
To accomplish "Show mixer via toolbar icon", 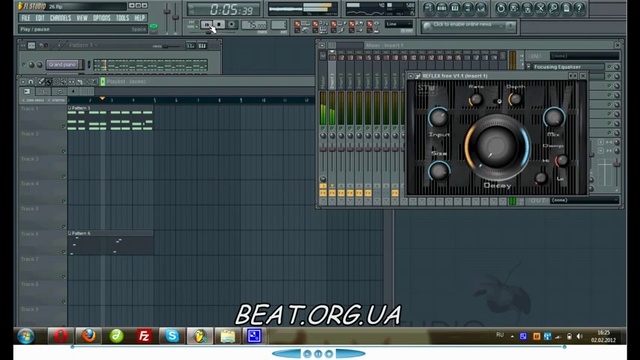I will pos(481,8).
